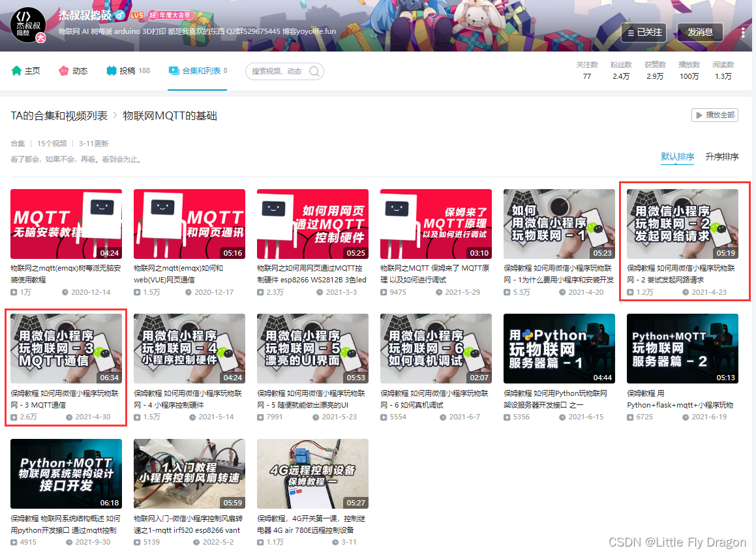Screen dimensions: 756x555
Task: Click the clock icon beside 2021-4-23
Action: (x=686, y=292)
